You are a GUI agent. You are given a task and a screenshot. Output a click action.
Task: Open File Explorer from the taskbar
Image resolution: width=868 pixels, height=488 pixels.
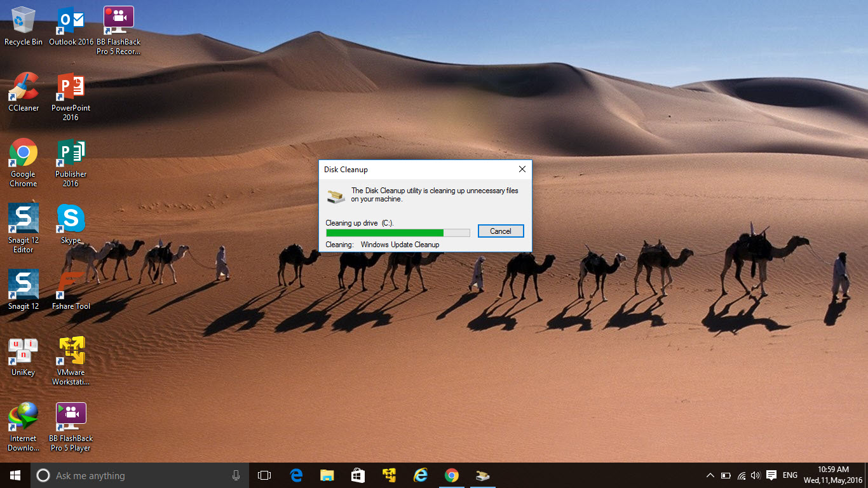click(x=327, y=475)
